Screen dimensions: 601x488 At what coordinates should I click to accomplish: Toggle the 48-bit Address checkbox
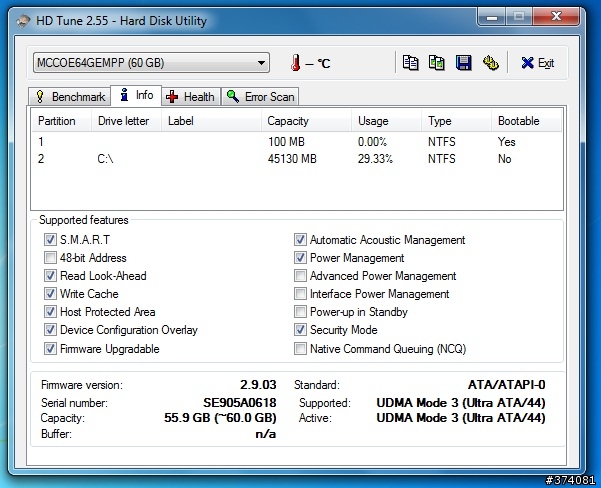point(50,258)
